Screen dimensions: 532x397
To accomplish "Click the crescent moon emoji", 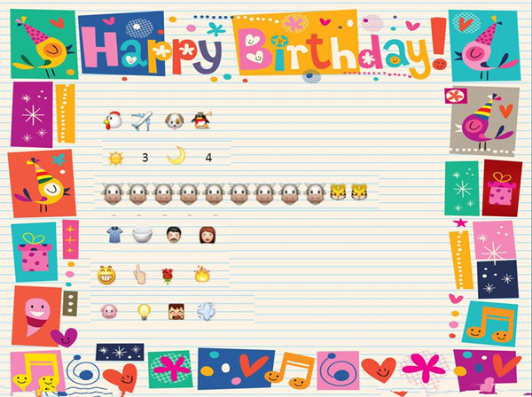I will coord(176,155).
